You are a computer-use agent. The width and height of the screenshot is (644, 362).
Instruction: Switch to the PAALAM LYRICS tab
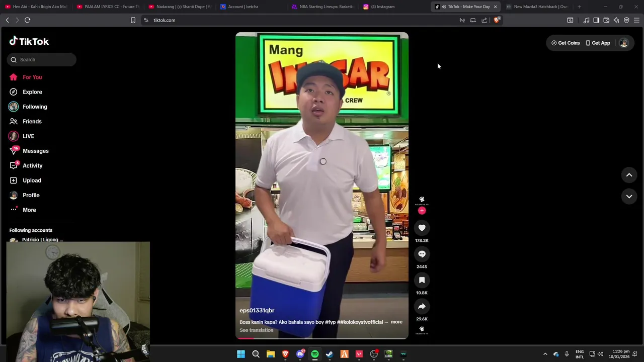(108, 7)
